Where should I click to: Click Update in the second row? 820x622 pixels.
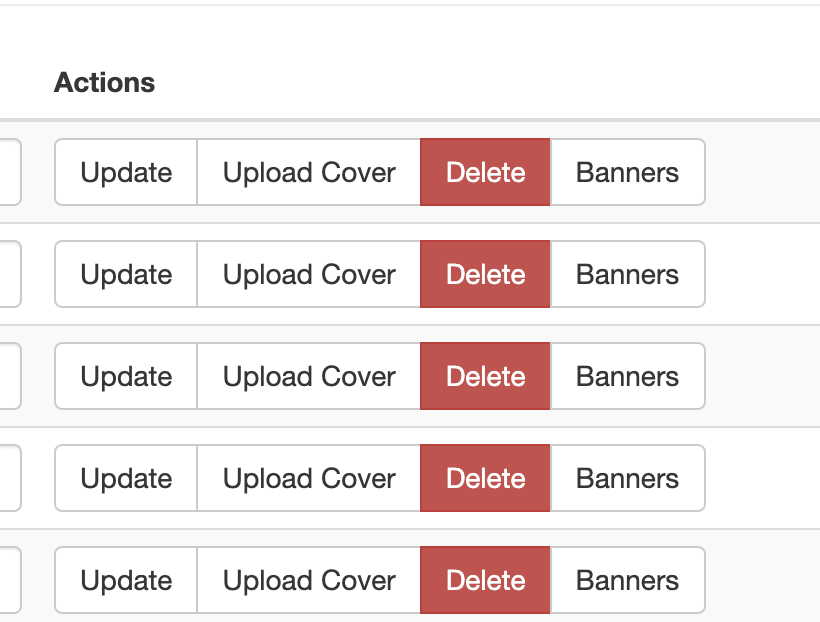126,274
